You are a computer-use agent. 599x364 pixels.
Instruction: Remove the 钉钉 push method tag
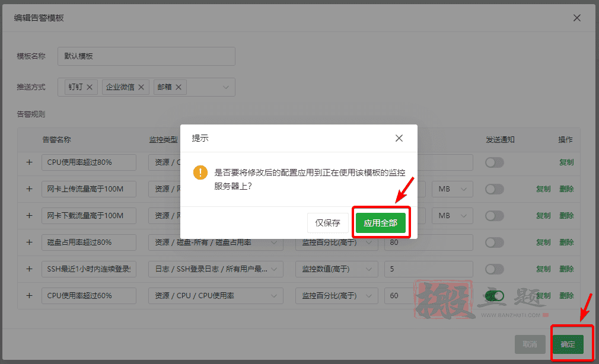(90, 87)
